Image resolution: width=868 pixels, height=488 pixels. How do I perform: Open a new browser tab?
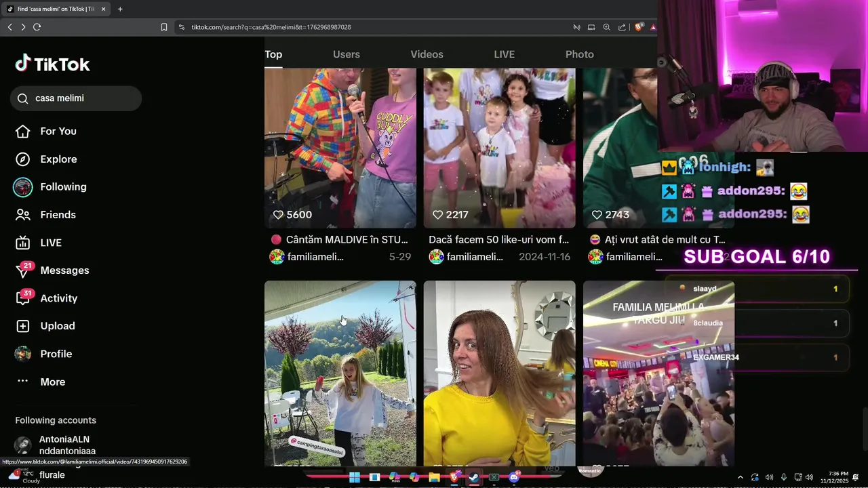120,9
